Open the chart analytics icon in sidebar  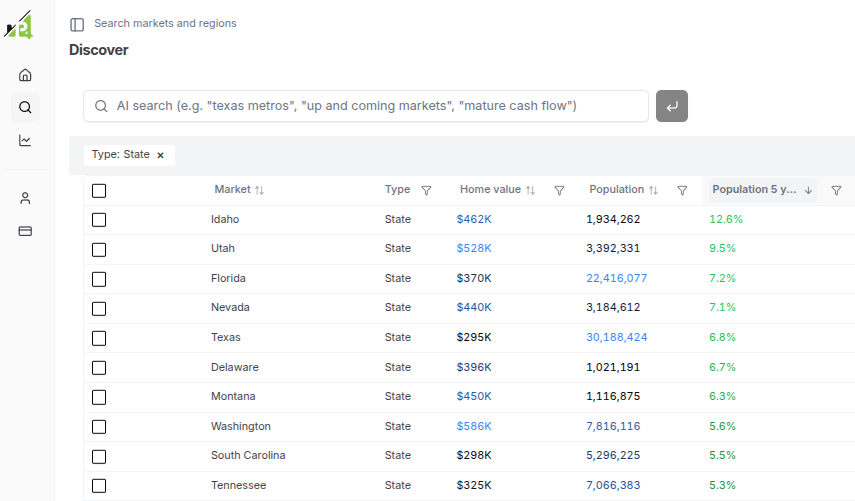[x=25, y=140]
